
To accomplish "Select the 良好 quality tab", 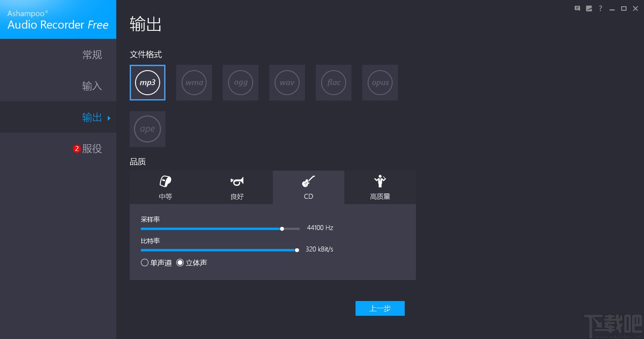I will pyautogui.click(x=237, y=187).
